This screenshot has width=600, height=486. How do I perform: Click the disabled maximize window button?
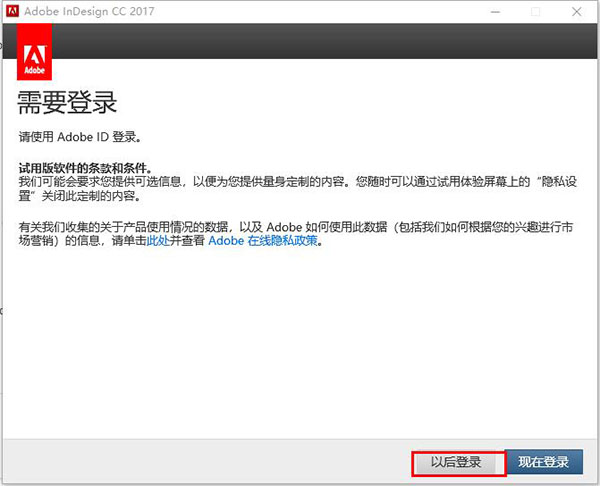(x=535, y=12)
